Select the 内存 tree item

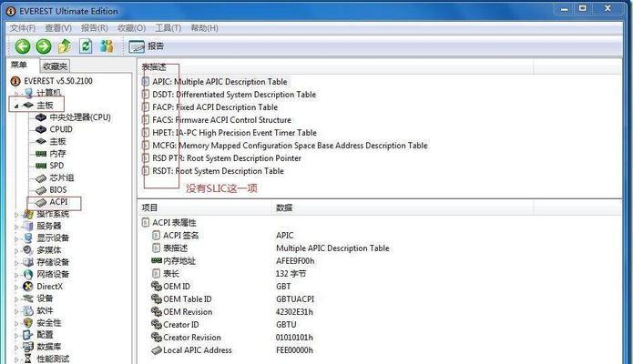pyautogui.click(x=57, y=154)
